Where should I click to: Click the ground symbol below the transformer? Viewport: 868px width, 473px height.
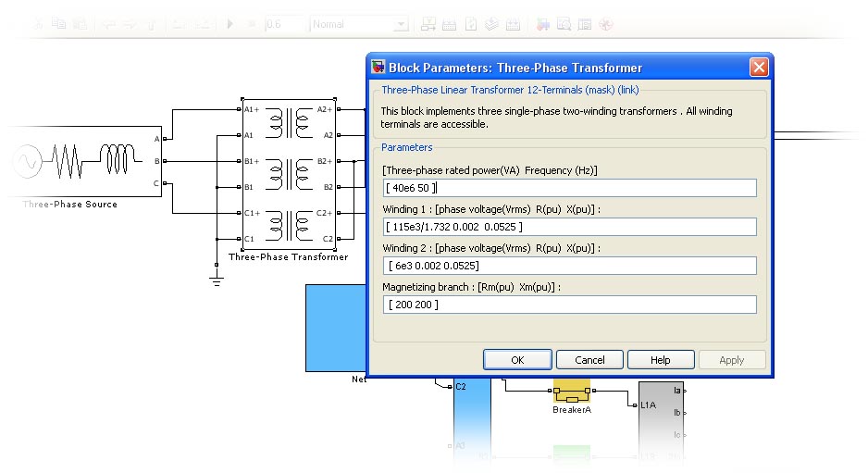[x=217, y=278]
